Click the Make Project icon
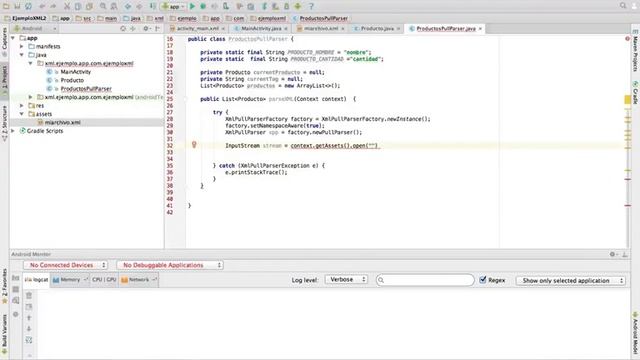Screen dimensions: 640x360 pos(153,6)
